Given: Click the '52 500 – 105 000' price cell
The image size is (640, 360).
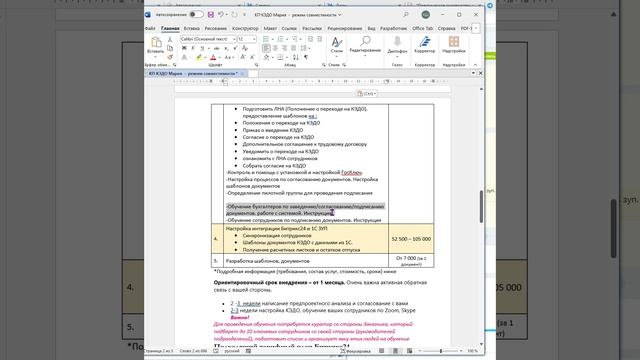Looking at the screenshot, I should pyautogui.click(x=411, y=239).
